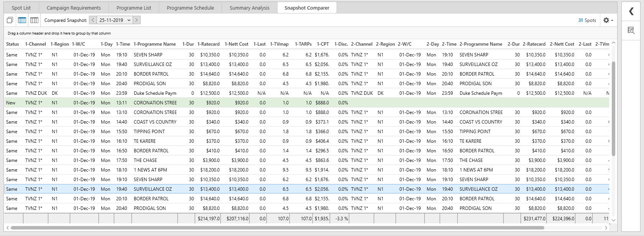Click the 1-Disc. column header
Image resolution: width=644 pixels, height=236 pixels.
coord(341,44)
